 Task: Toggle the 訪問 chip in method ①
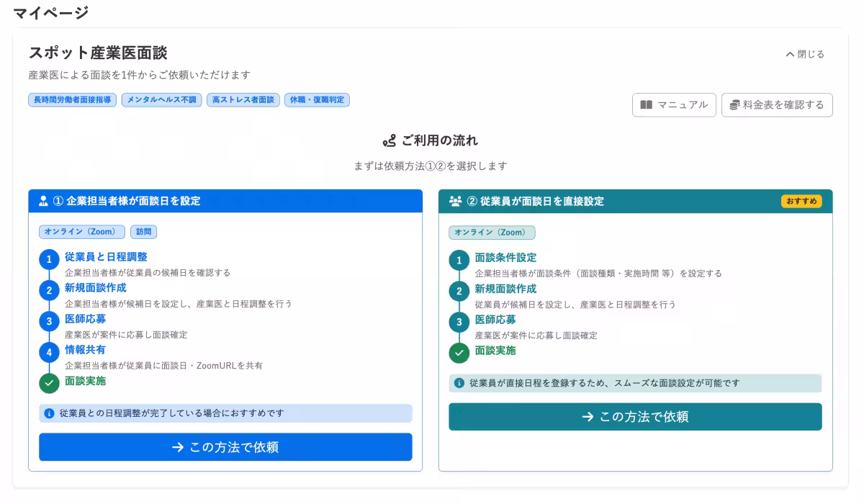coord(143,232)
